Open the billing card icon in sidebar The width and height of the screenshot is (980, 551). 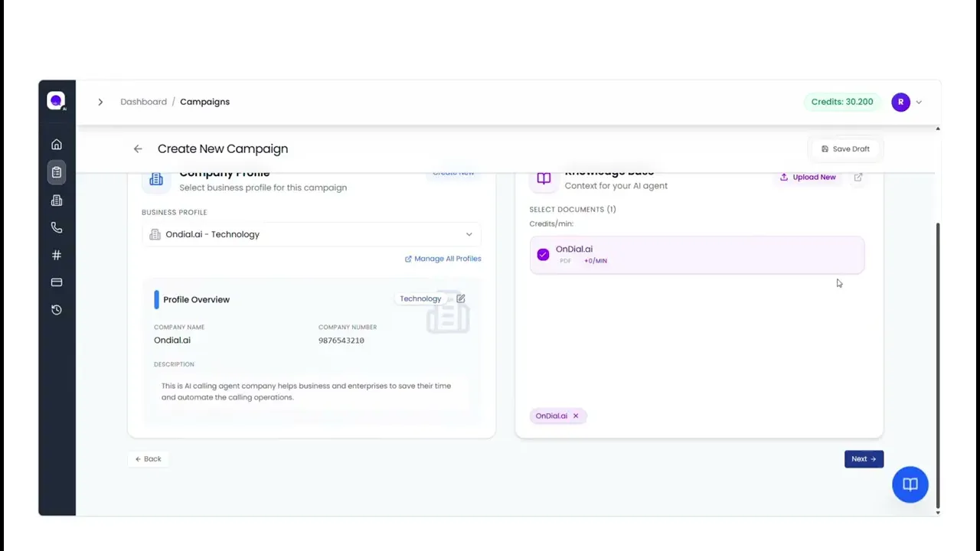coord(57,282)
